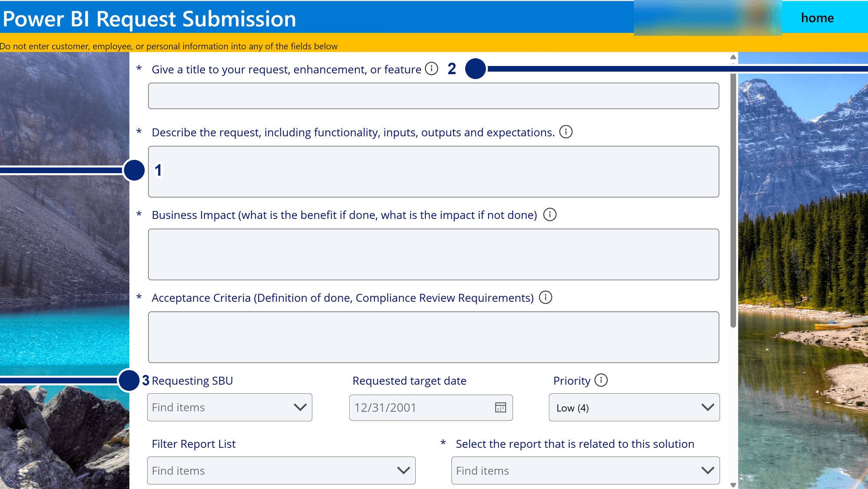This screenshot has height=489, width=868.
Task: Click info icon beside Acceptance Criteria
Action: coord(545,297)
